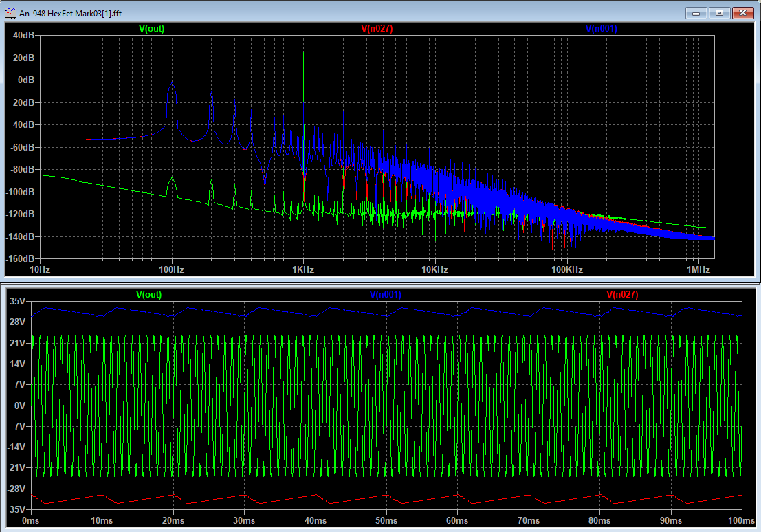This screenshot has width=761, height=532.
Task: Close the An-948 HexFet FFT window
Action: (743, 12)
